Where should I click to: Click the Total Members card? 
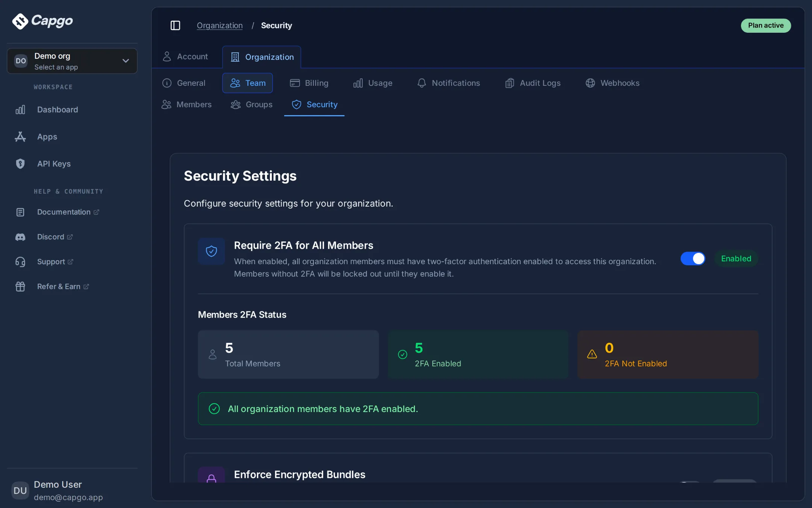tap(288, 354)
